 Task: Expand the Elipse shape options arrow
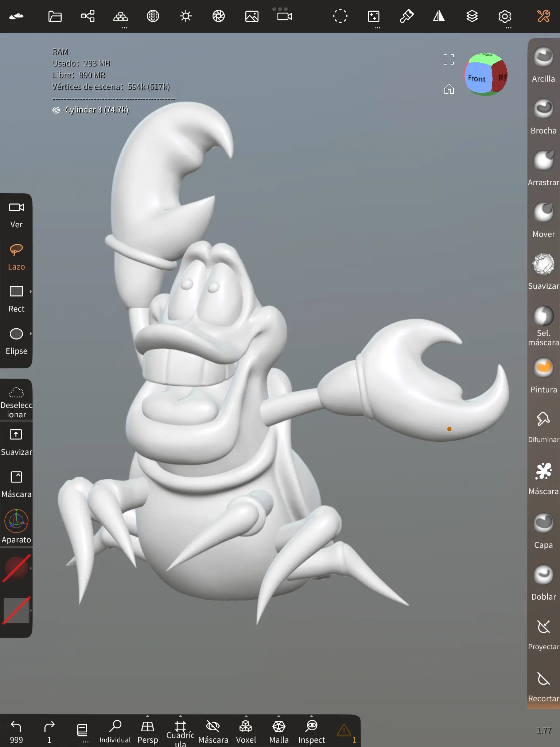coord(31,334)
